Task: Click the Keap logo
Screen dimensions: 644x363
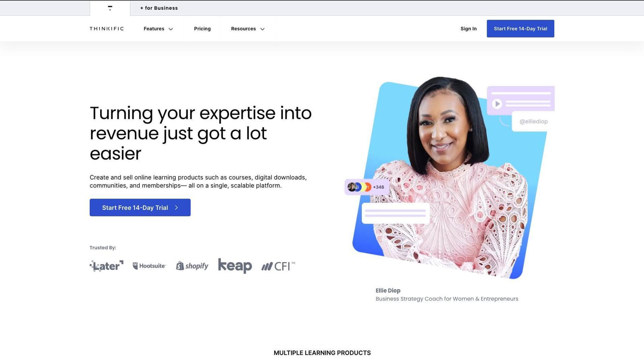Action: [x=235, y=266]
